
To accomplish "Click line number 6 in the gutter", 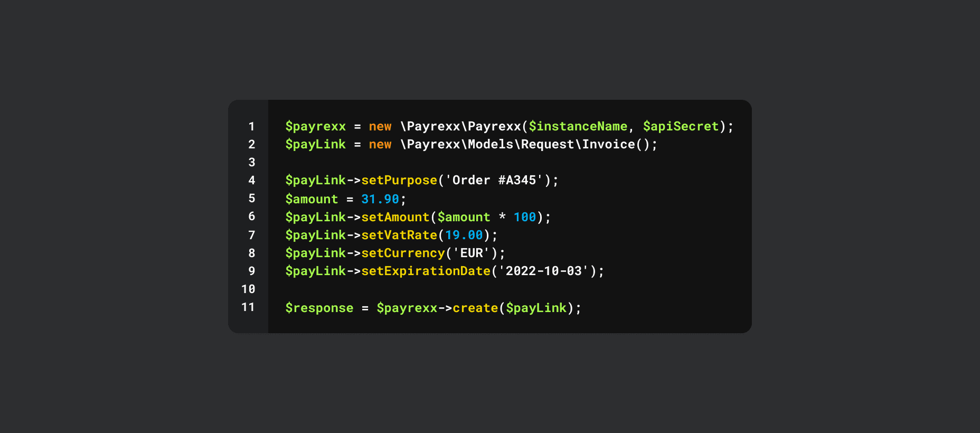I will (252, 216).
